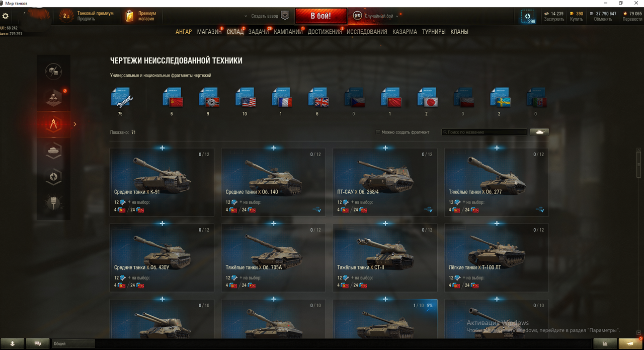This screenshot has height=350, width=644.
Task: Go to the ИССЛЕДОВАНИЯ tab
Action: pyautogui.click(x=367, y=32)
